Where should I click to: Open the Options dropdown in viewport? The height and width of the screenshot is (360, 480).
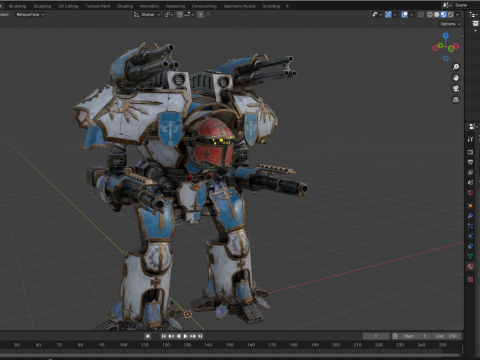click(450, 24)
